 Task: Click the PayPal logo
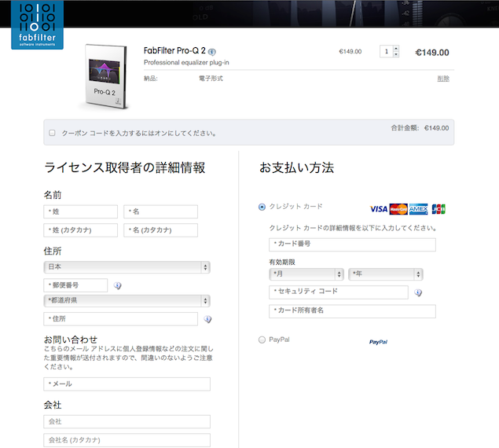379,342
